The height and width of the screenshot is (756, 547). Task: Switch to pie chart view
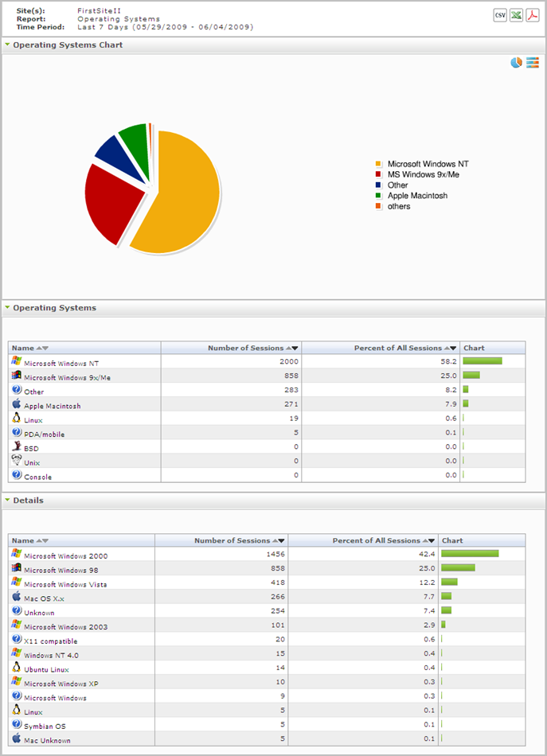pyautogui.click(x=516, y=63)
